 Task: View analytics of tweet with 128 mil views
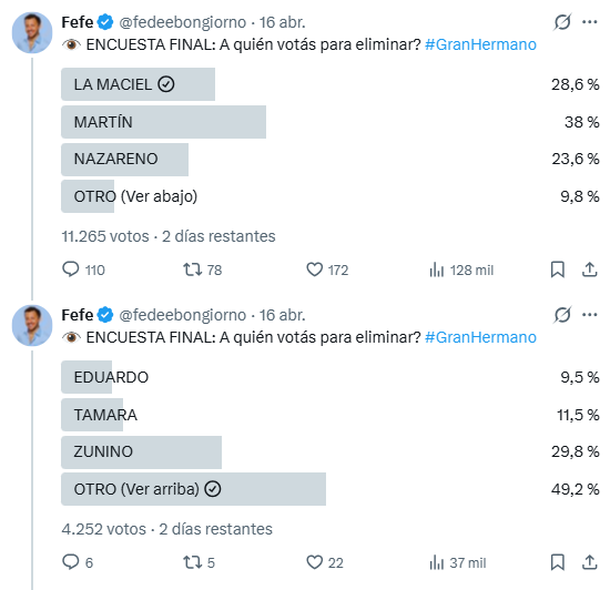(x=437, y=270)
